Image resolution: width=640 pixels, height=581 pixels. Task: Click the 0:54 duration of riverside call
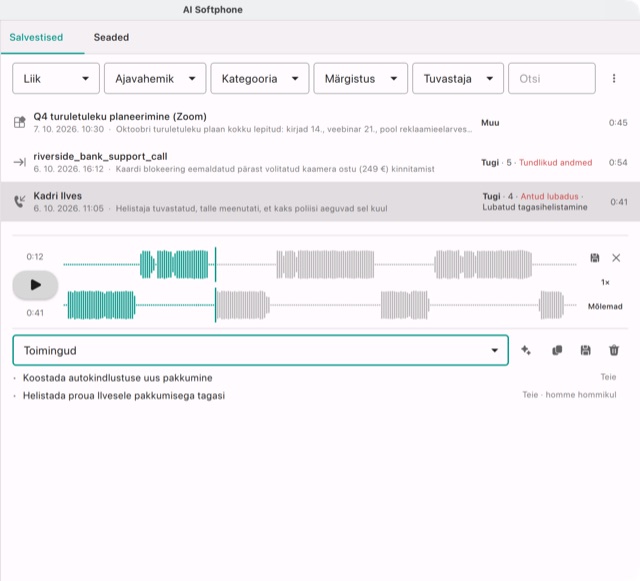[618, 163]
